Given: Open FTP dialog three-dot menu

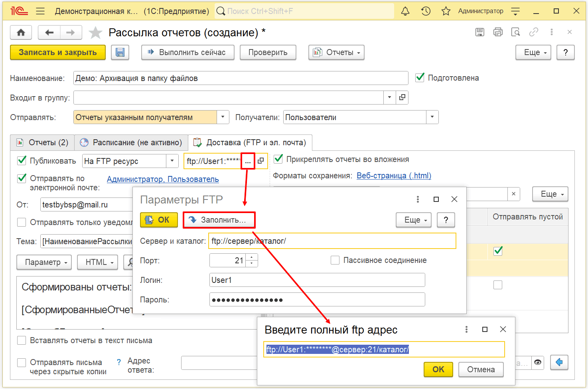Looking at the screenshot, I should pos(418,199).
